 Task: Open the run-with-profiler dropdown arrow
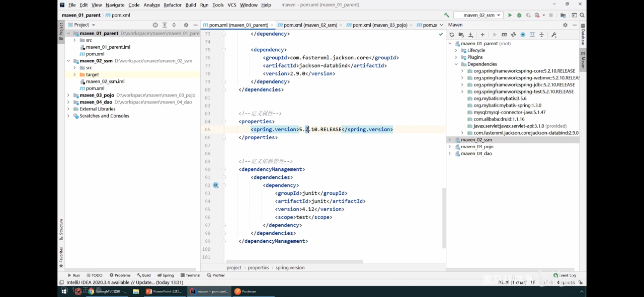pyautogui.click(x=544, y=15)
